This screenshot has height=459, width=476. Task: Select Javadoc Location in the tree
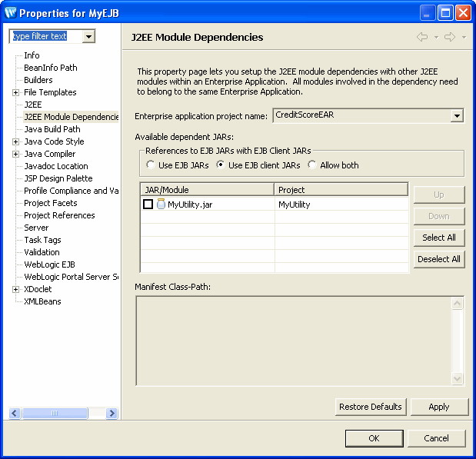(x=56, y=166)
